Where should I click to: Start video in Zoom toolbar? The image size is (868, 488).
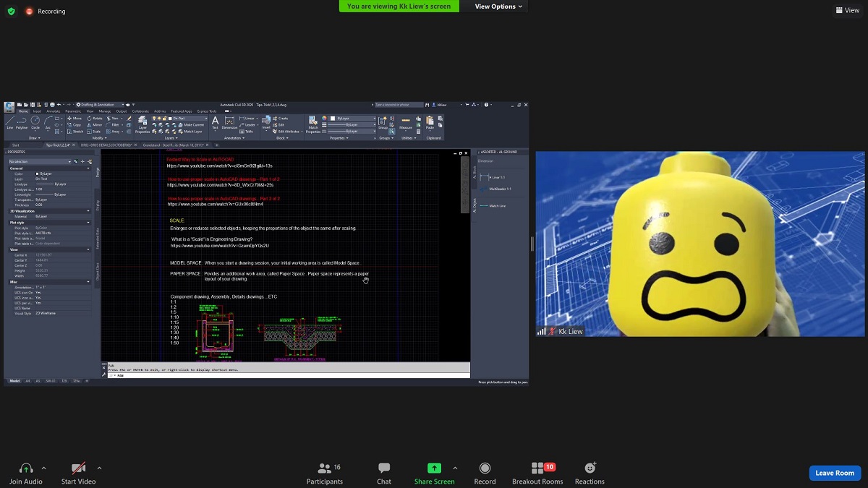(x=78, y=473)
